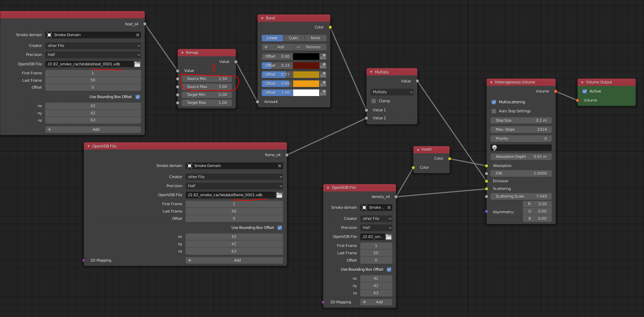Open file browser in density_s4 node
644x317 pixels.
[x=388, y=237]
